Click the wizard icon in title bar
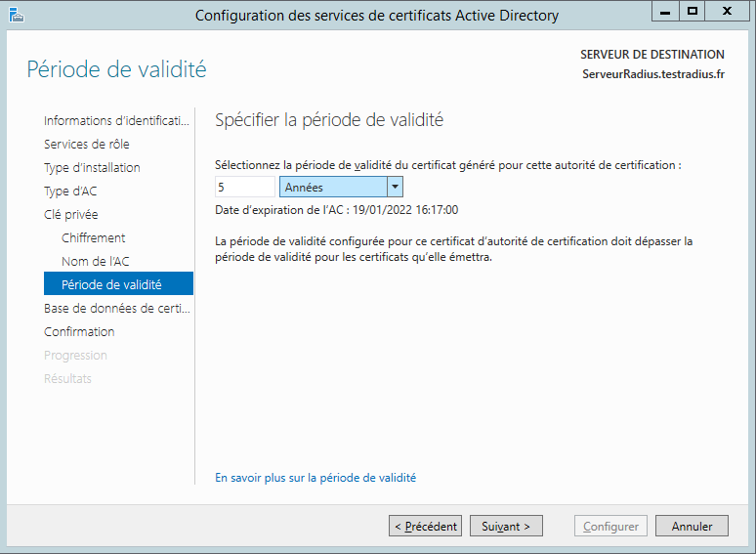This screenshot has height=554, width=756. pos(15,14)
